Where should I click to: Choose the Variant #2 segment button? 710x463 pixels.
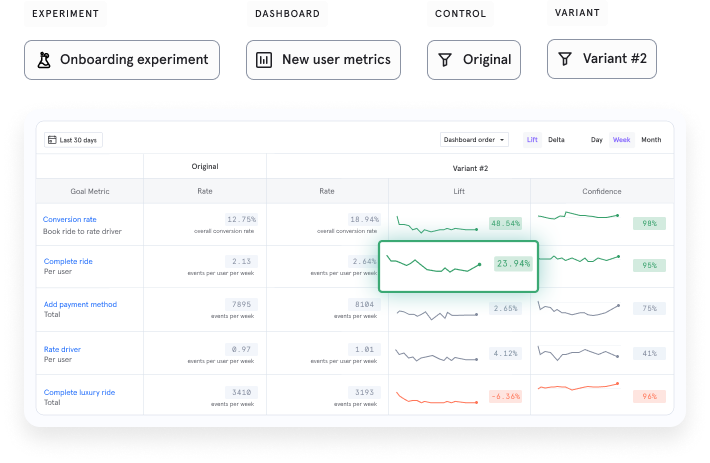(x=602, y=59)
